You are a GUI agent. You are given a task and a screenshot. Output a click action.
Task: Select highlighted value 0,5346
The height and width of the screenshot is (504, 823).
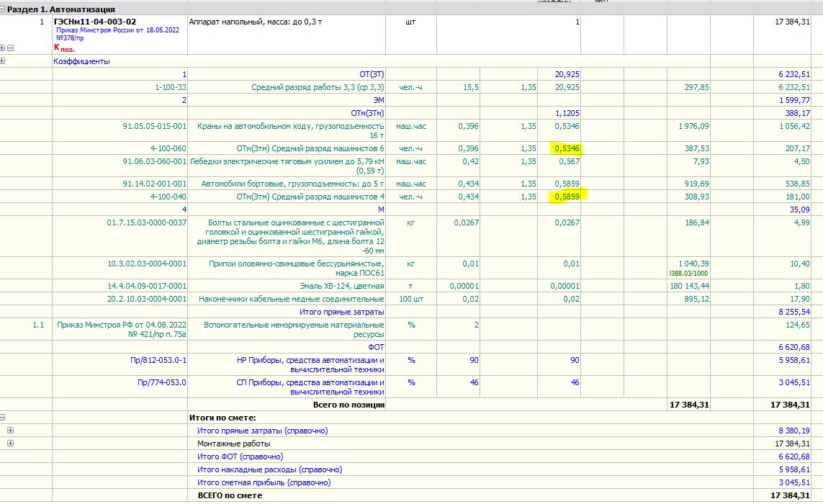coord(566,148)
